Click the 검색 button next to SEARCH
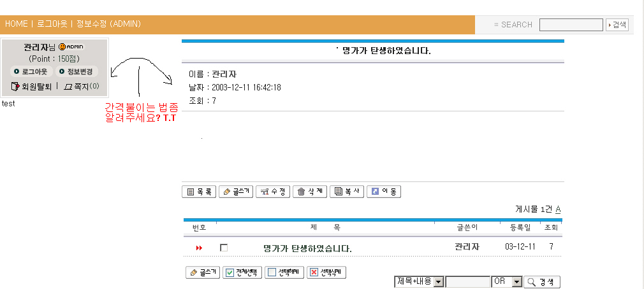Viewport: 644px width, 289px height. (617, 25)
